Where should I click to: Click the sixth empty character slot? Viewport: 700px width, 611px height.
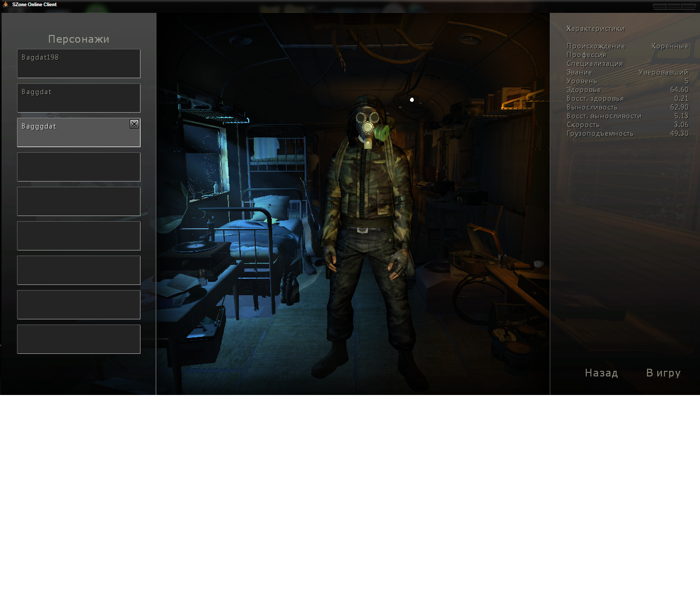click(x=78, y=236)
